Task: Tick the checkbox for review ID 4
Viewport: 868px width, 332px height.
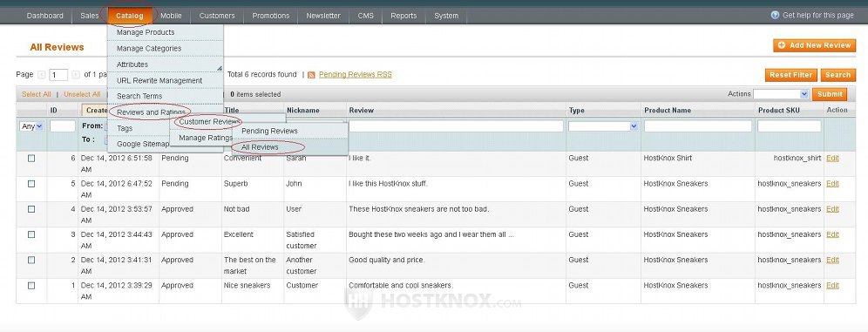Action: pos(31,209)
